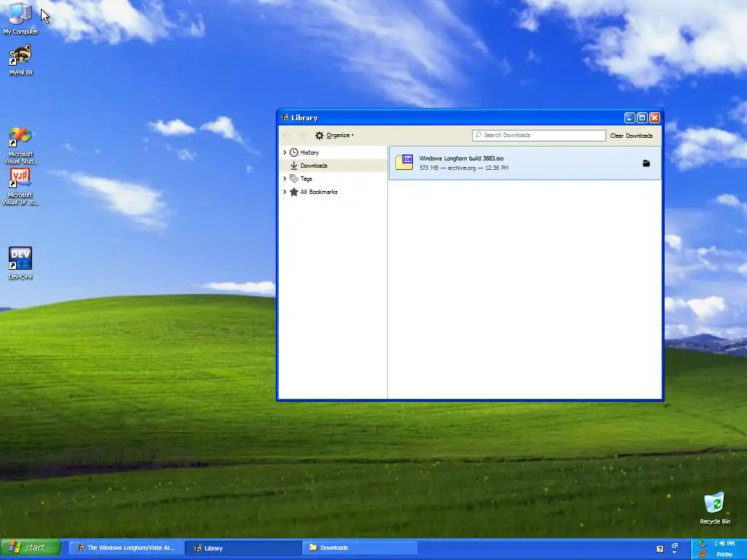Image resolution: width=747 pixels, height=560 pixels.
Task: Click the Library back arrow button
Action: (286, 135)
